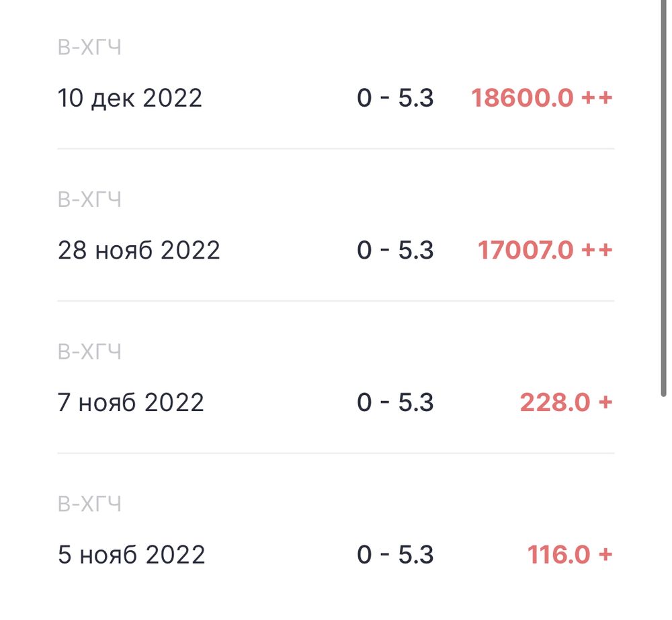Click the 116.0 result value
Screen dimensions: 672x620
558,555
